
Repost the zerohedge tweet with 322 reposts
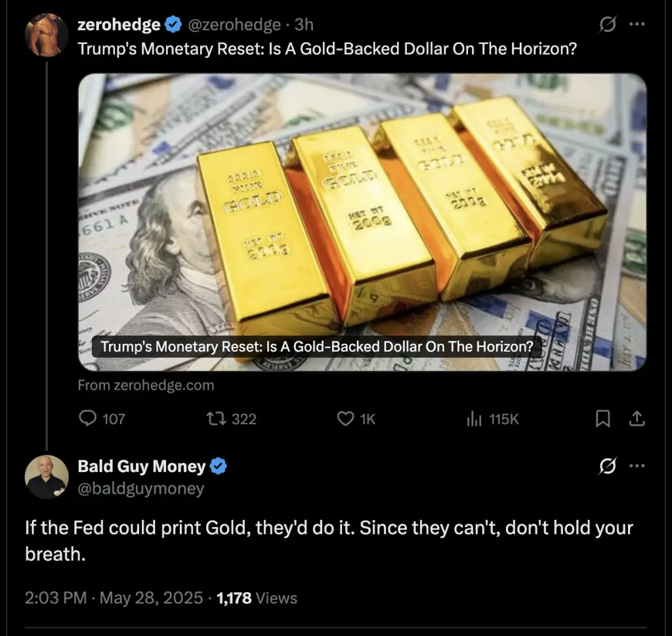[231, 419]
